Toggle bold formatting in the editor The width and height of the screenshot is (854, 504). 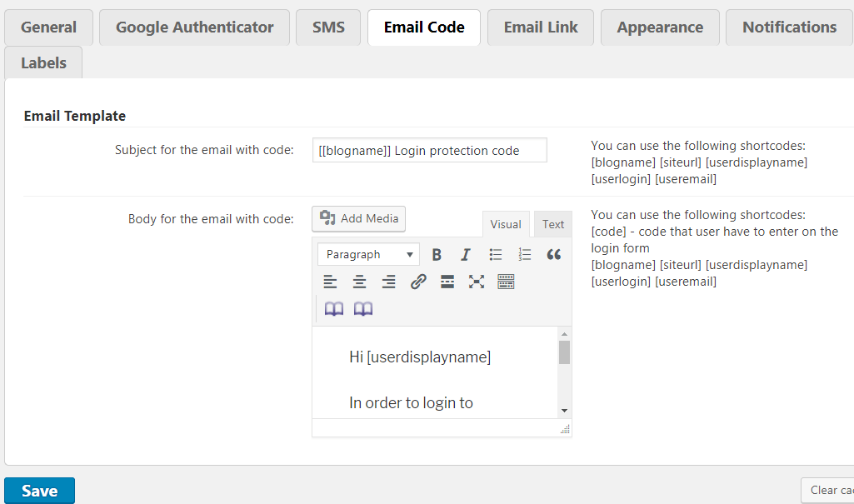pos(437,255)
